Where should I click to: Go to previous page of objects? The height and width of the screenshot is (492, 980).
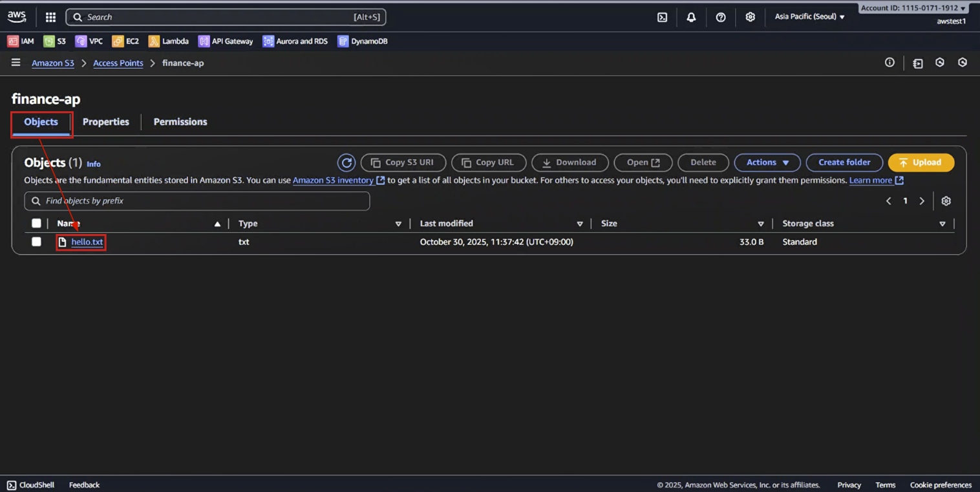(888, 201)
